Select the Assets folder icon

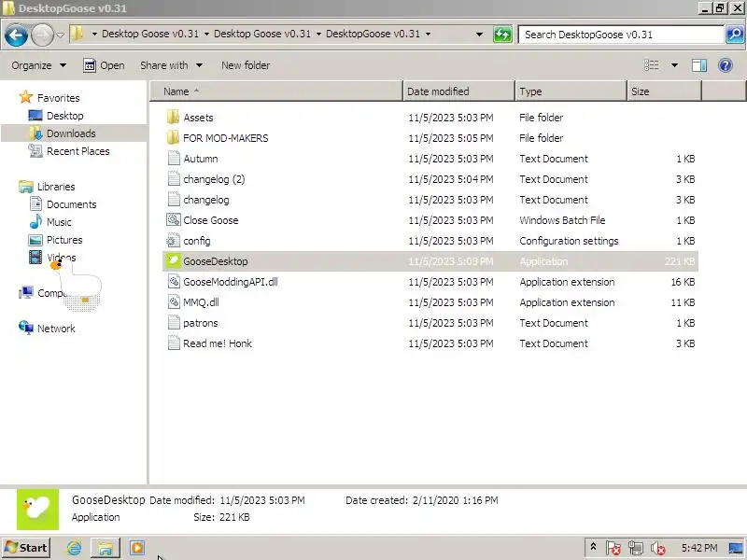(174, 118)
